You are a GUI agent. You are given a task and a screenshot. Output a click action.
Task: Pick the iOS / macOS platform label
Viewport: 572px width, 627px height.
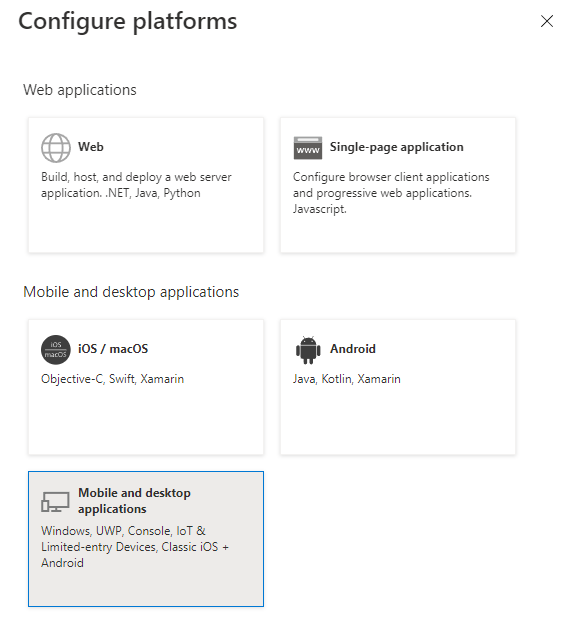click(113, 349)
